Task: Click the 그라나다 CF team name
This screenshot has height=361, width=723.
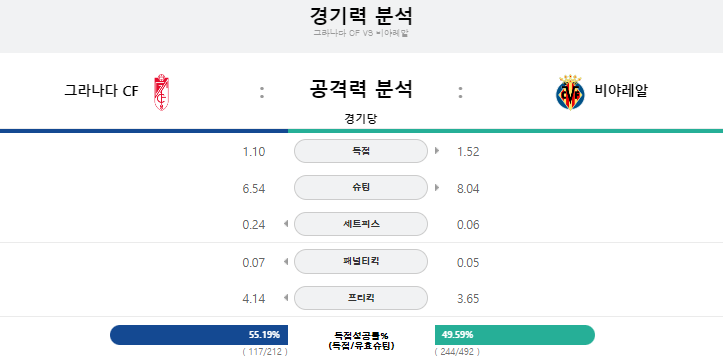Action: point(101,91)
